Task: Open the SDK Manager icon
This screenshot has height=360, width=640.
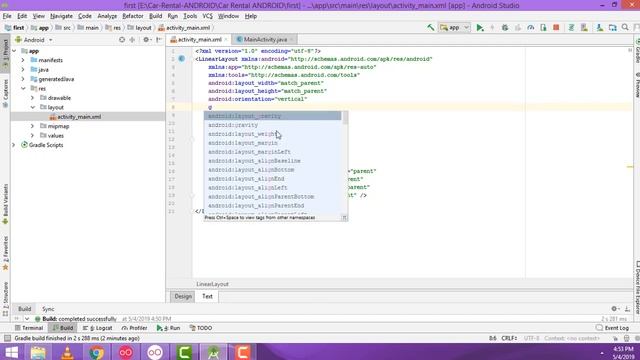Action: (599, 28)
